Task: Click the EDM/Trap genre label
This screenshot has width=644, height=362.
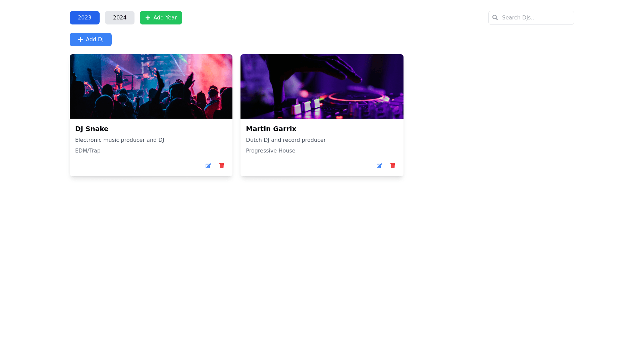Action: pos(88,151)
